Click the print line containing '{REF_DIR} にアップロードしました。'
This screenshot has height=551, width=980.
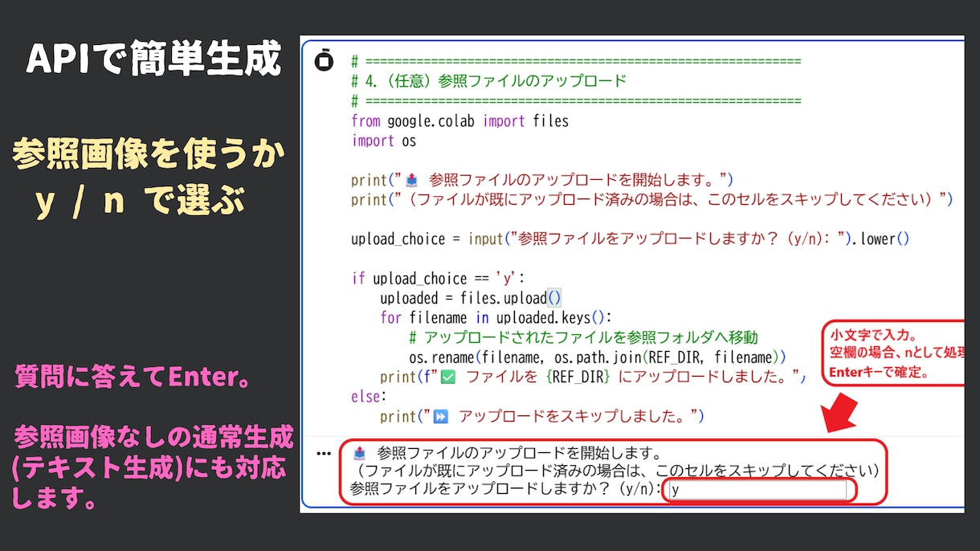[593, 377]
